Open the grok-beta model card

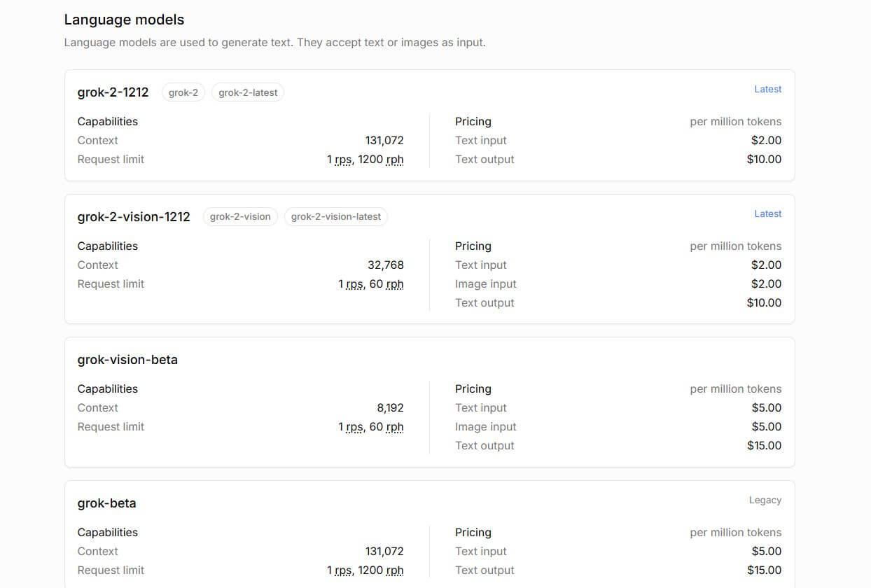(x=106, y=503)
